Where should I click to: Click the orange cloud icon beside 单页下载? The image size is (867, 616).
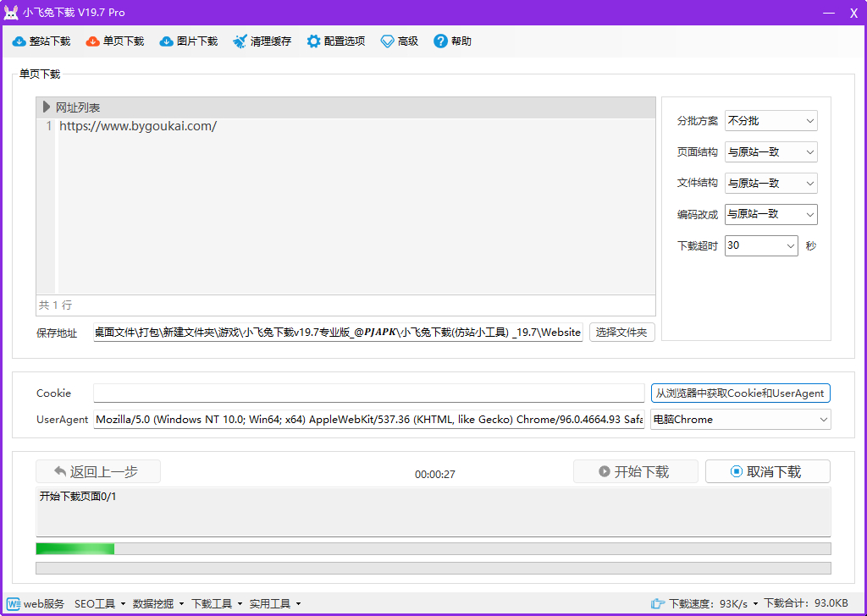(x=93, y=41)
